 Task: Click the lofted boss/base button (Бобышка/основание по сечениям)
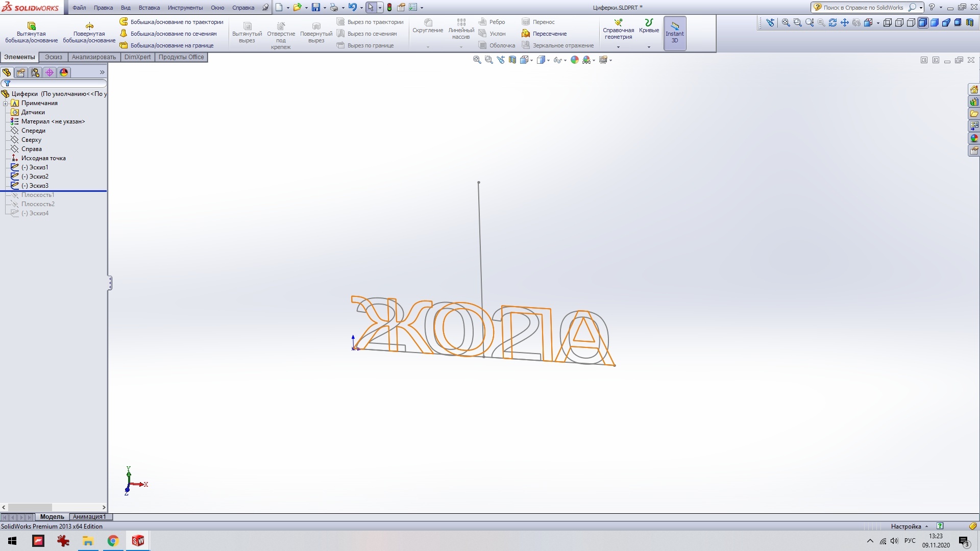tap(168, 34)
